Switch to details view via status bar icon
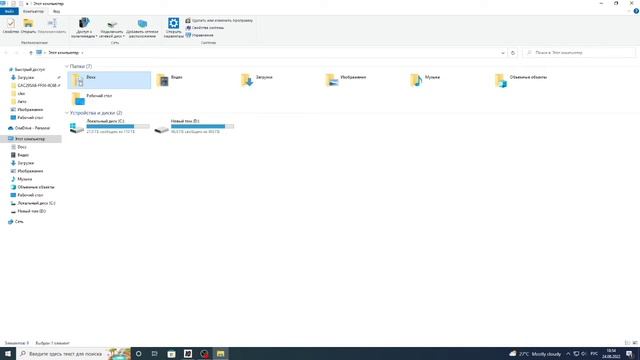 pyautogui.click(x=627, y=343)
